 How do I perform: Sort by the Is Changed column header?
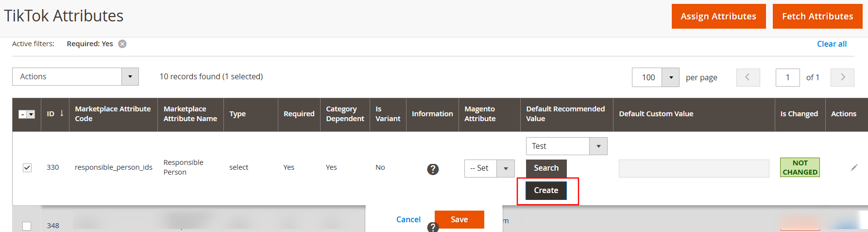pyautogui.click(x=799, y=114)
